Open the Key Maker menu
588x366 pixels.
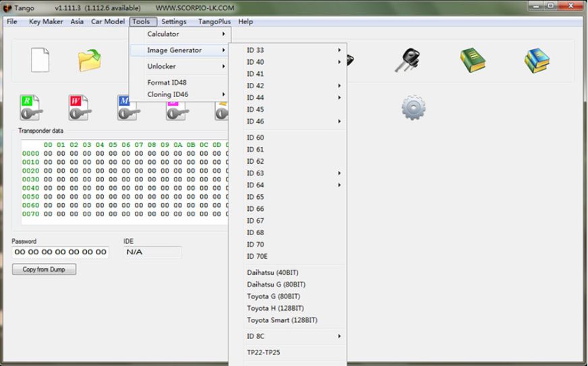(x=46, y=22)
